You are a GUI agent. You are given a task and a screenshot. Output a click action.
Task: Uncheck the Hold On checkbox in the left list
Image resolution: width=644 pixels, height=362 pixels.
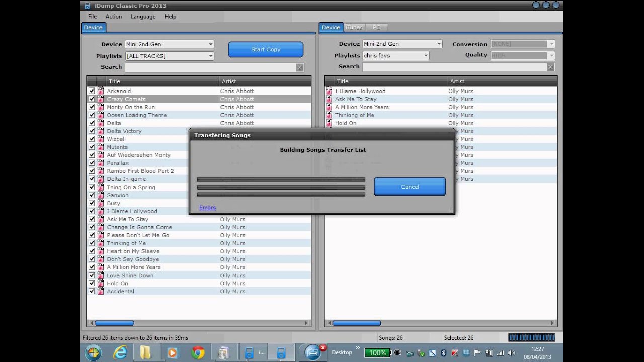click(x=92, y=283)
